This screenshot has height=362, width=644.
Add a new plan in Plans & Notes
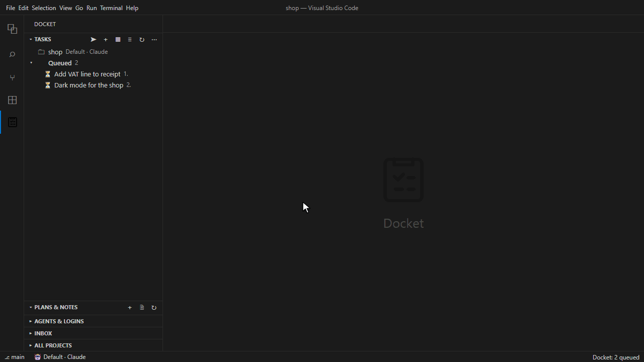pyautogui.click(x=130, y=307)
